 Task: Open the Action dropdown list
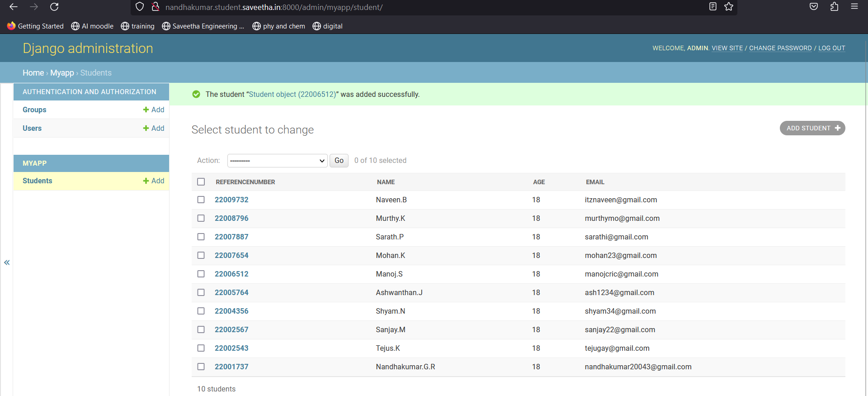(x=277, y=161)
